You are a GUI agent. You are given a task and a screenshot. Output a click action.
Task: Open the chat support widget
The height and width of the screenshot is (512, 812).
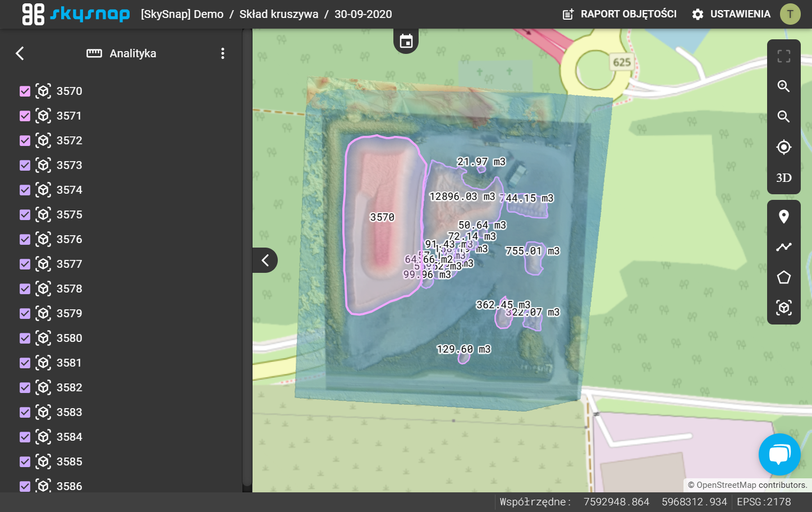coord(779,454)
